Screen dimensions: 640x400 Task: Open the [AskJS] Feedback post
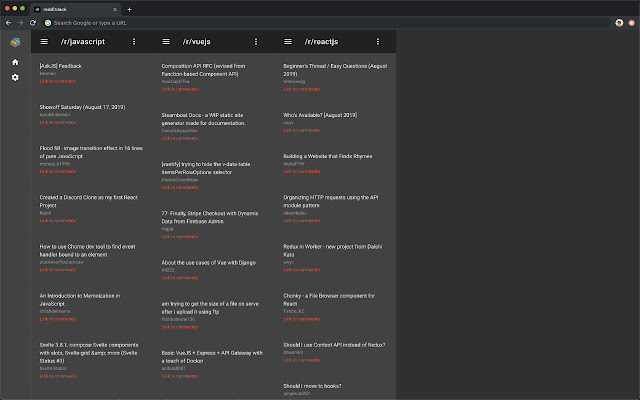pos(60,66)
